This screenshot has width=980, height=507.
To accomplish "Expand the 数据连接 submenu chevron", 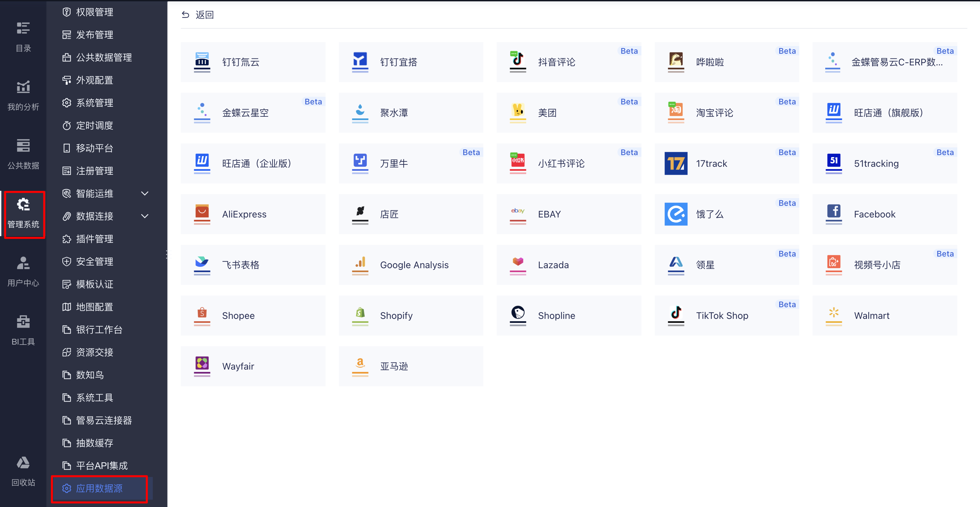I will 144,216.
